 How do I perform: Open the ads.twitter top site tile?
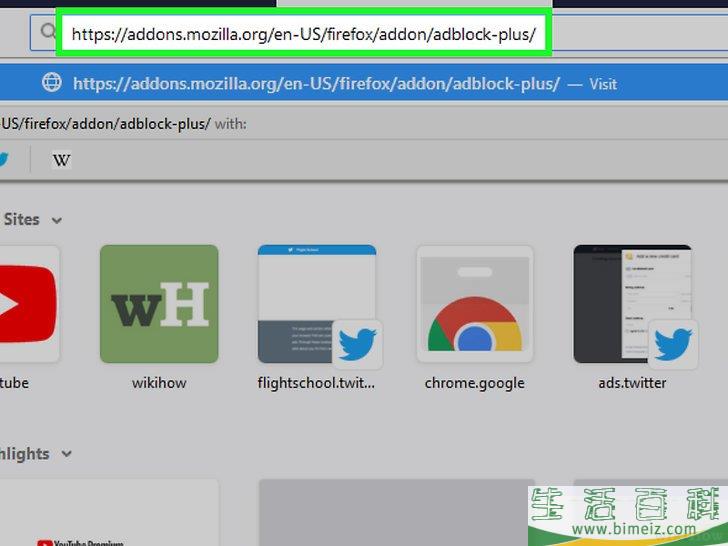click(632, 304)
